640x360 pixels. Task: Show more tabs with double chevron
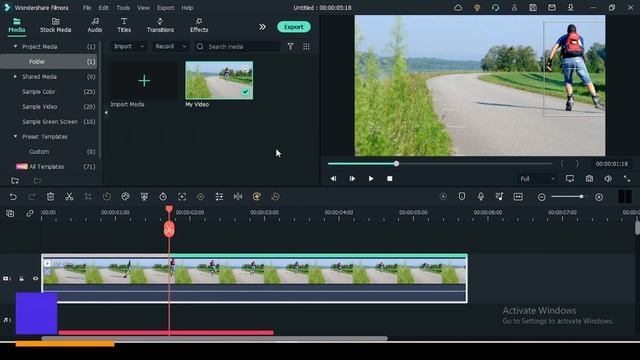tap(262, 27)
